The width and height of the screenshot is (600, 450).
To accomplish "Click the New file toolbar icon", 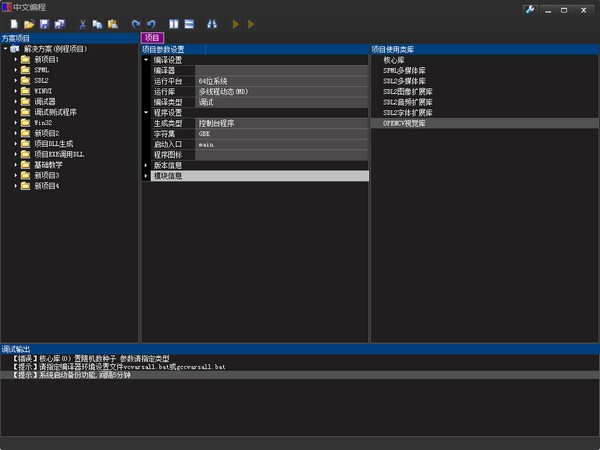I will pyautogui.click(x=15, y=23).
